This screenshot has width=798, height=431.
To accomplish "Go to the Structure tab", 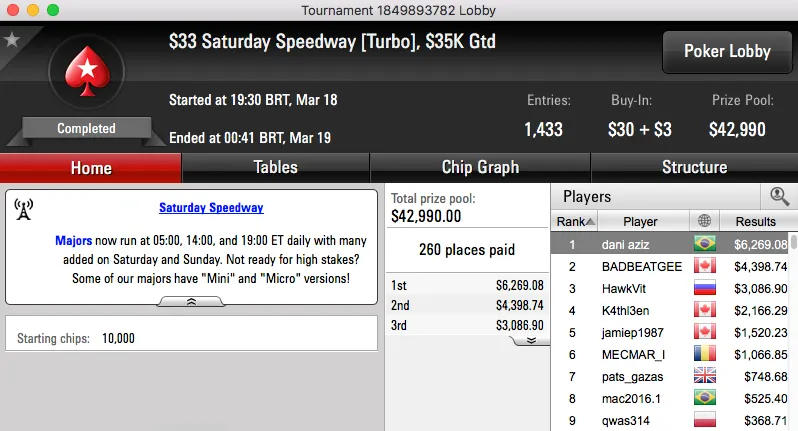I will 694,167.
